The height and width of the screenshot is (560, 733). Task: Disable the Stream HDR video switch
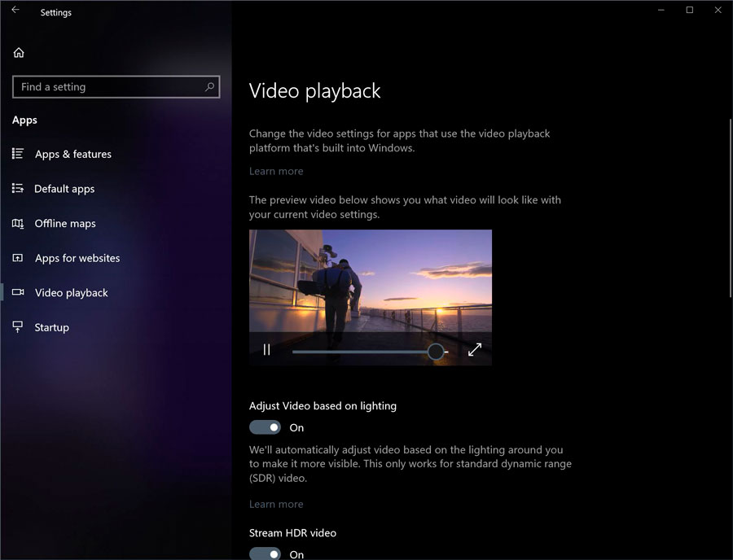(265, 553)
